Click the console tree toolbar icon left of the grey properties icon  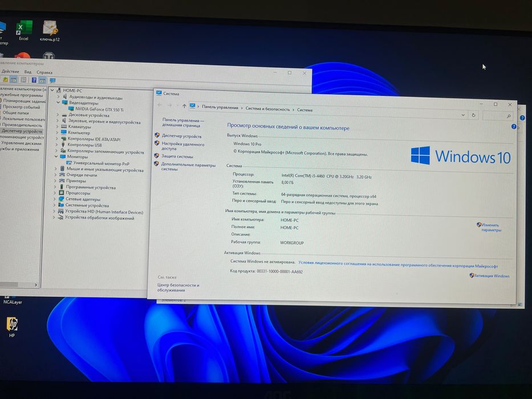point(14,80)
